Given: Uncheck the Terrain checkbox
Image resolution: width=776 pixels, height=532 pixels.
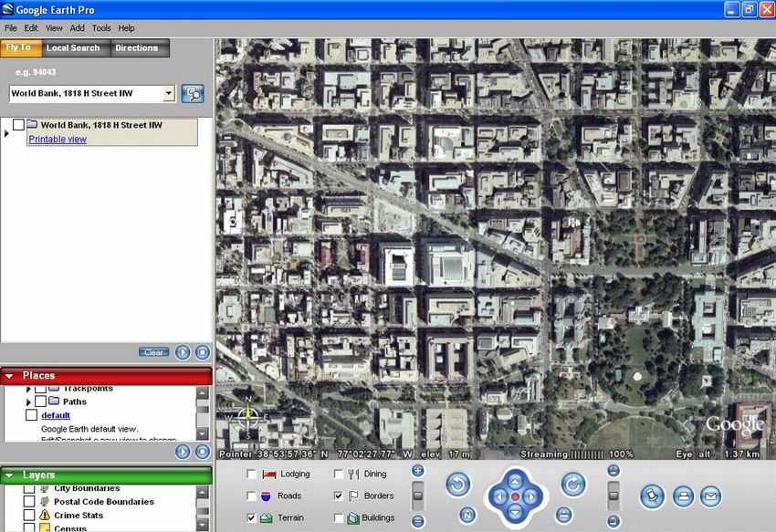Looking at the screenshot, I should pyautogui.click(x=251, y=517).
